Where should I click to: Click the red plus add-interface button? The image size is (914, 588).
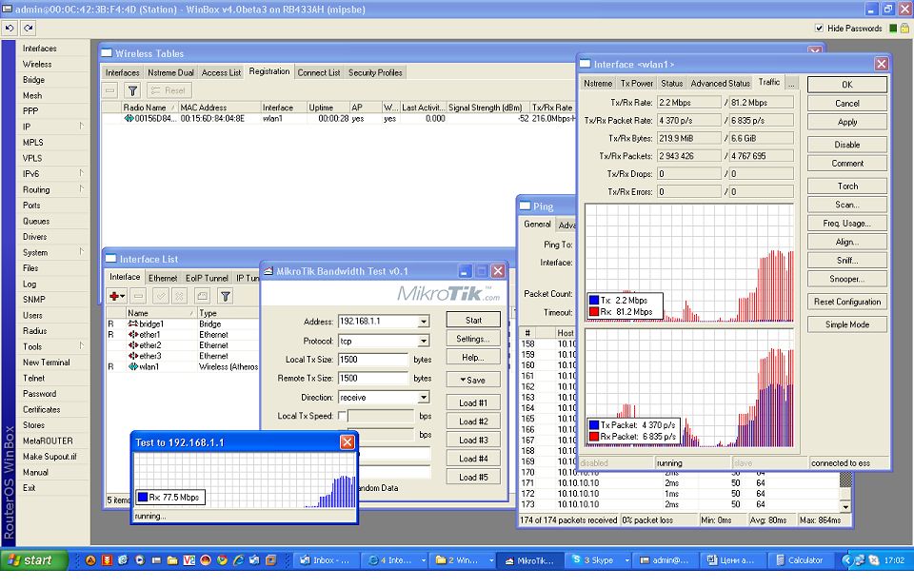point(116,296)
